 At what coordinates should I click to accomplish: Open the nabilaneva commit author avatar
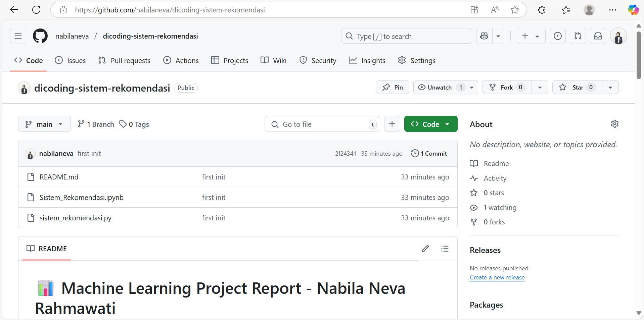coord(30,154)
